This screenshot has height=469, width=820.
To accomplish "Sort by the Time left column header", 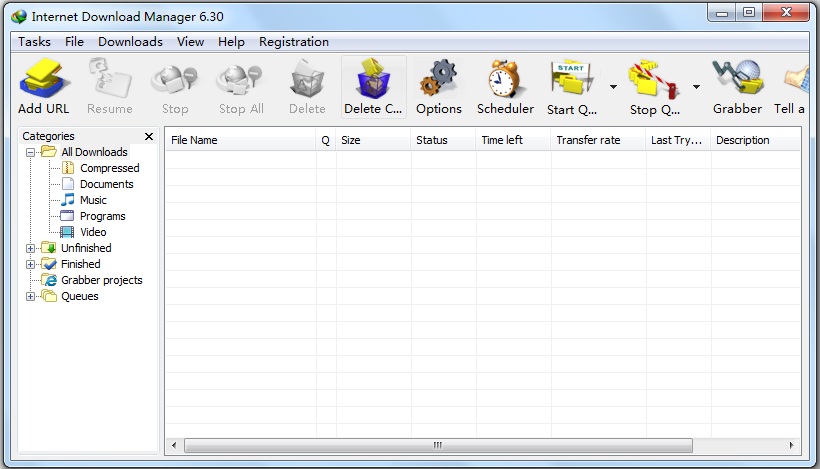I will (513, 140).
